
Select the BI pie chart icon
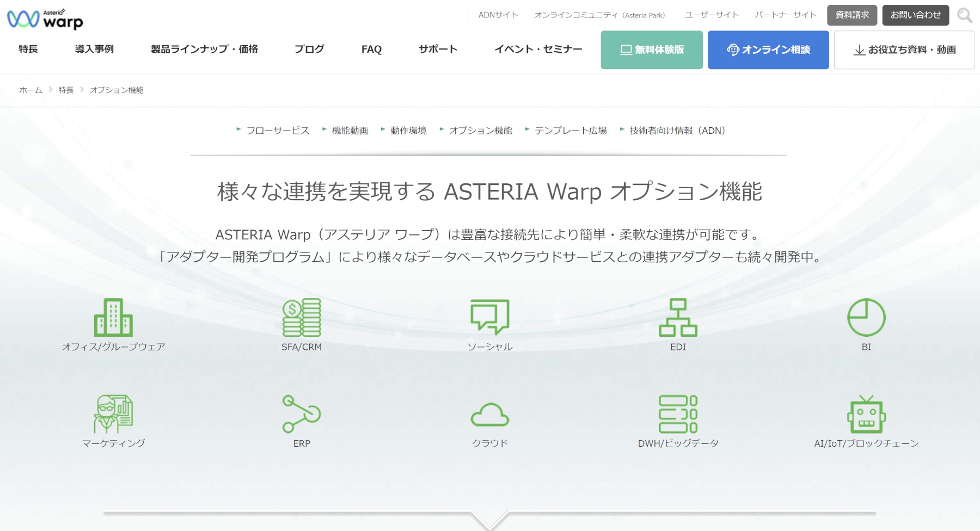pos(866,318)
